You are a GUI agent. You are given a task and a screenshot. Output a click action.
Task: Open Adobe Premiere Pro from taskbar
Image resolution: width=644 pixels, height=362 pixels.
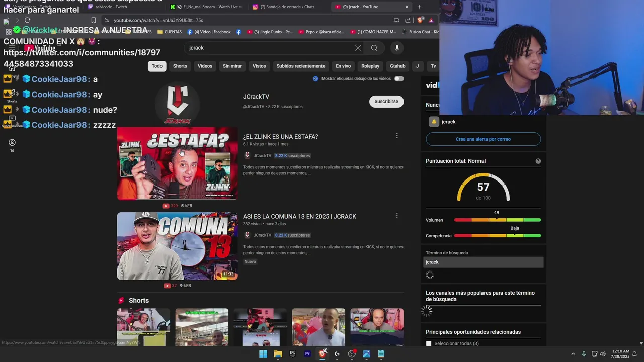307,354
